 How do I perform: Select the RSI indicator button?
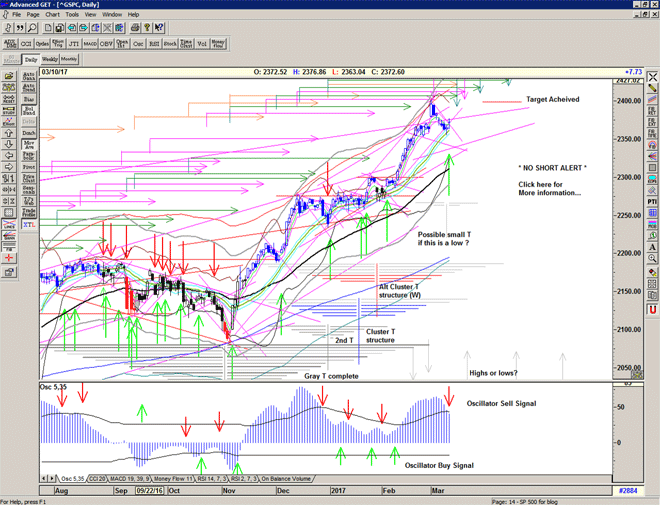point(155,44)
